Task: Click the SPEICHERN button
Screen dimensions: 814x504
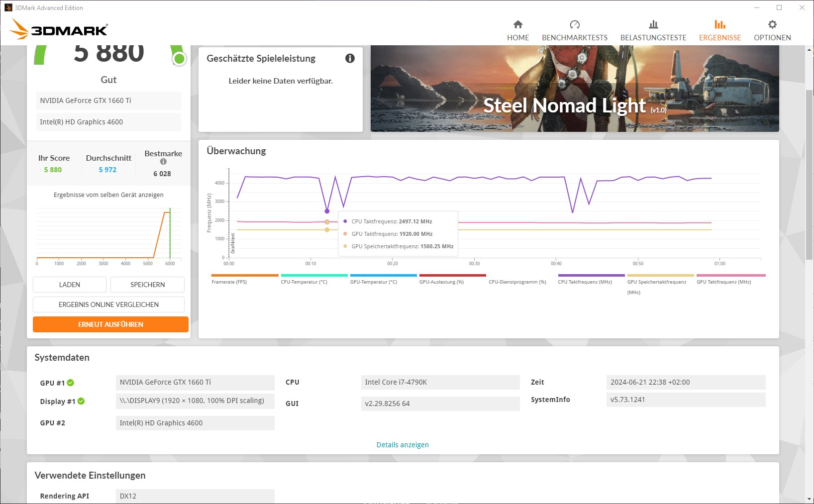Action: coord(147,285)
